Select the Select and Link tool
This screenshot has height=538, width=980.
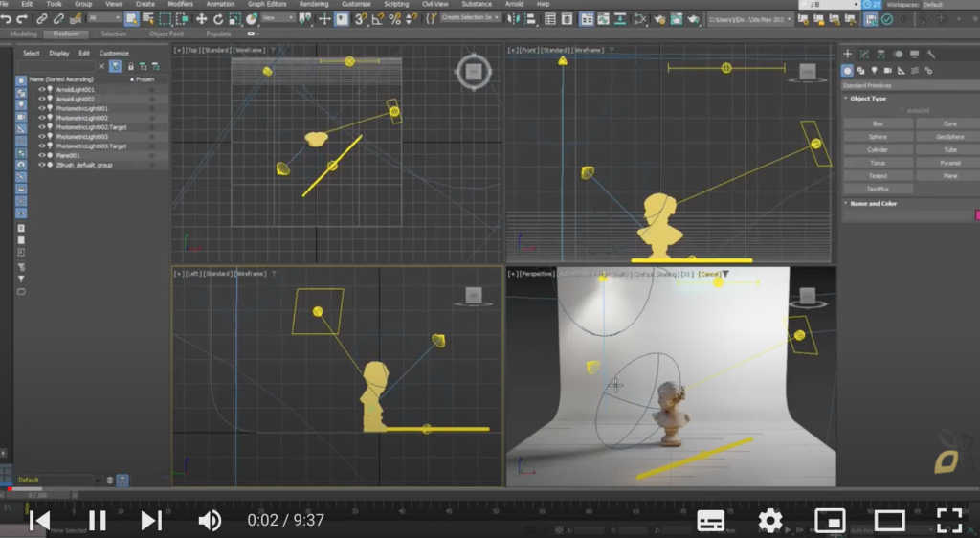click(x=42, y=19)
